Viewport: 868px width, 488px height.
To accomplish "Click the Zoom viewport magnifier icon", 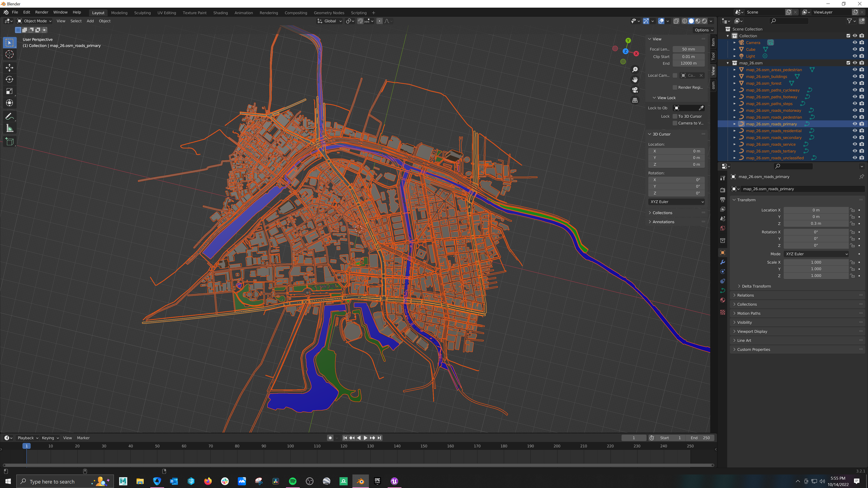I will pyautogui.click(x=635, y=69).
